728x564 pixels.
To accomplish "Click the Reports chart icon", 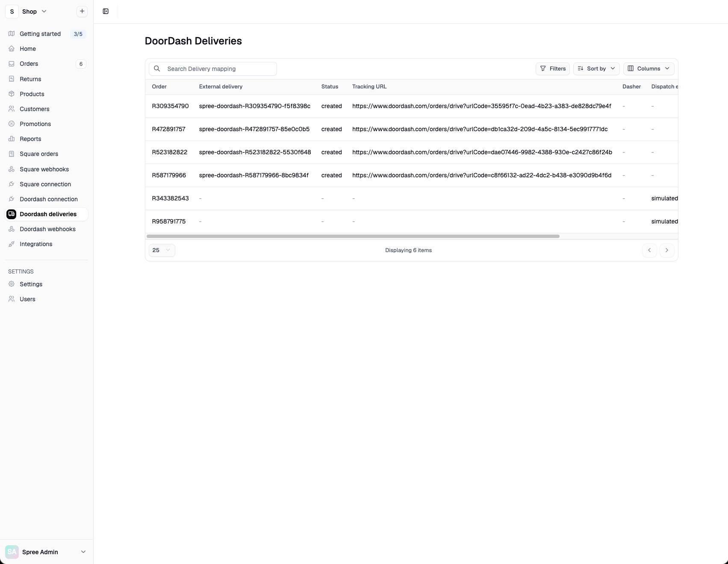I will click(x=12, y=139).
